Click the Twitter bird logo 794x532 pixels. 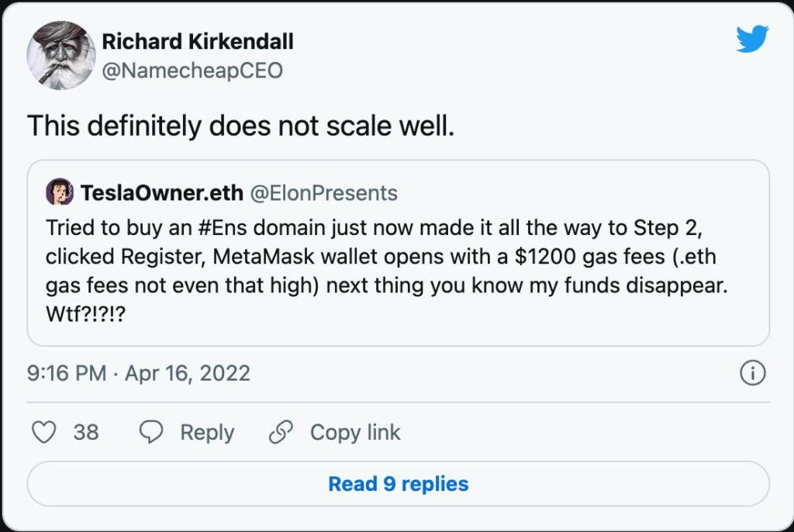coord(752,39)
